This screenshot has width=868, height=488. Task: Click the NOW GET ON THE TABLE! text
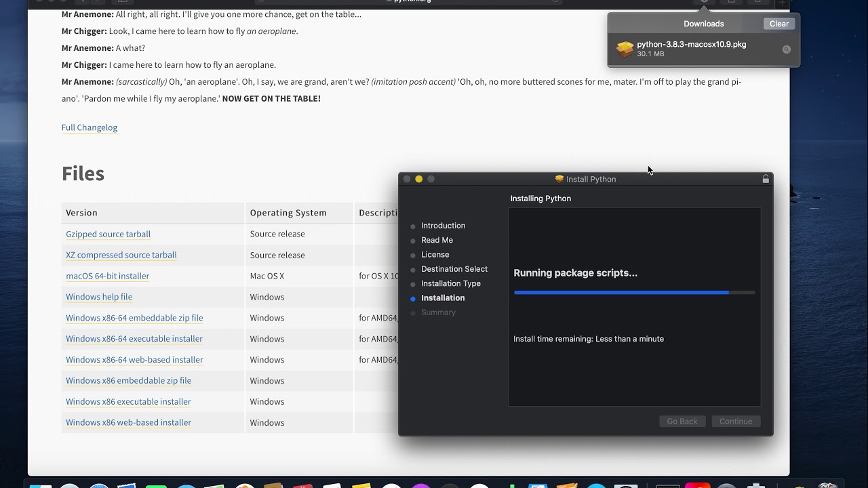(271, 98)
